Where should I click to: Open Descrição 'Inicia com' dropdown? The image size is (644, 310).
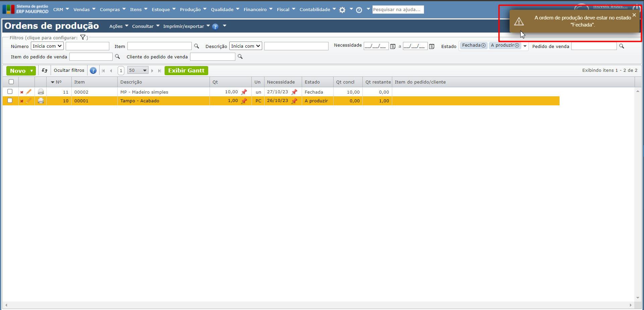246,46
